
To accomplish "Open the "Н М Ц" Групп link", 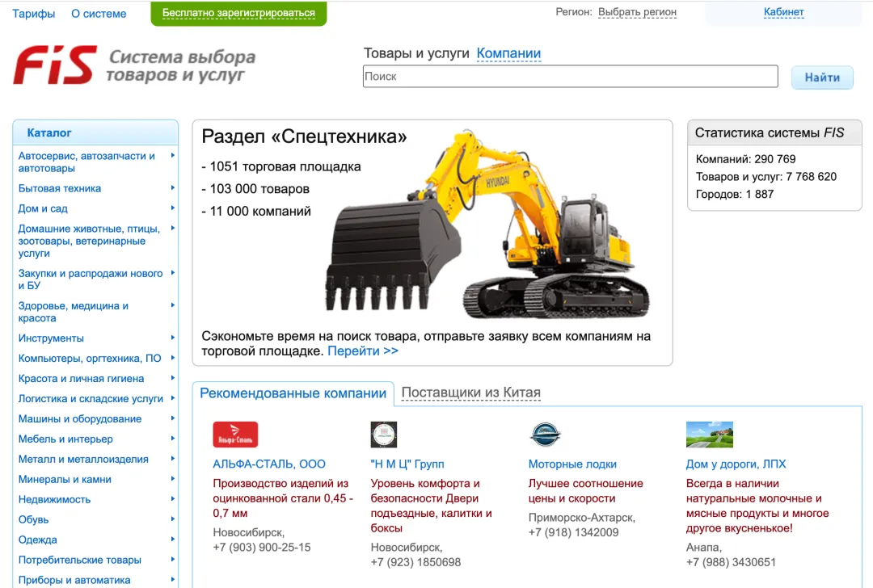I will tap(407, 464).
